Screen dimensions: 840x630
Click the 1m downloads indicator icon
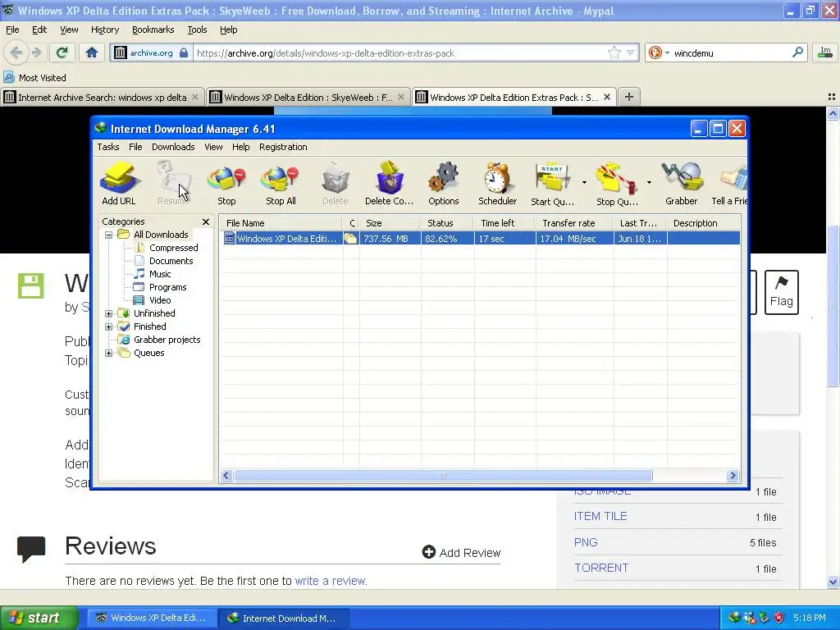825,52
